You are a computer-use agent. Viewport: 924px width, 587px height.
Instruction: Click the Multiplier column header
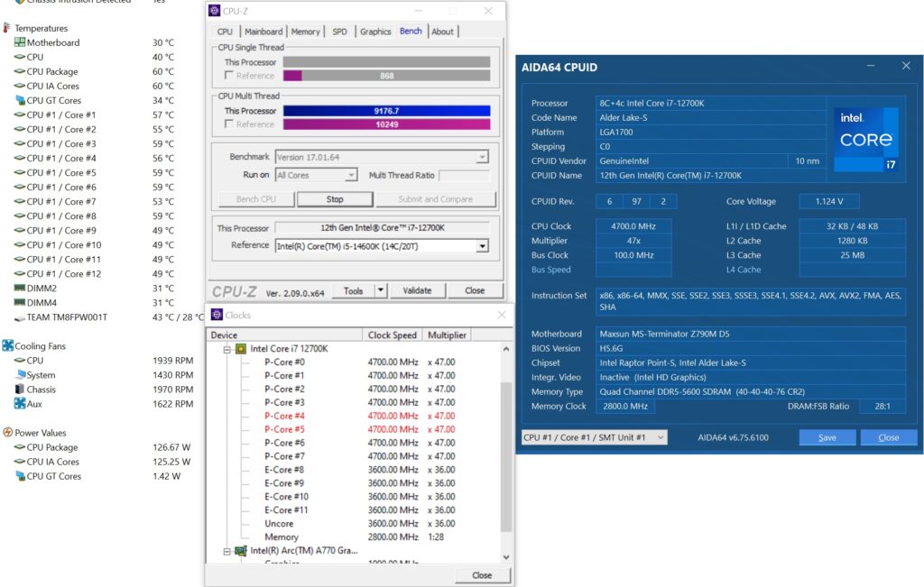pyautogui.click(x=447, y=335)
